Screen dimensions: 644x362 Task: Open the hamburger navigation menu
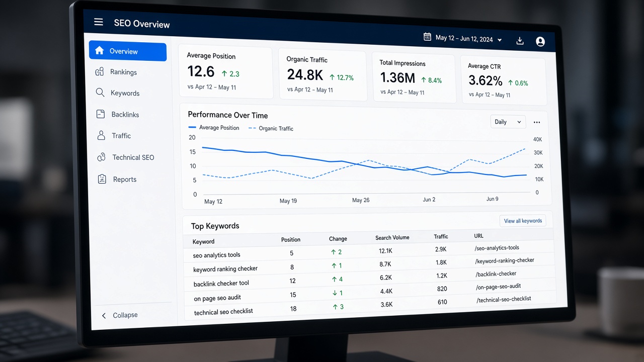[x=99, y=22]
